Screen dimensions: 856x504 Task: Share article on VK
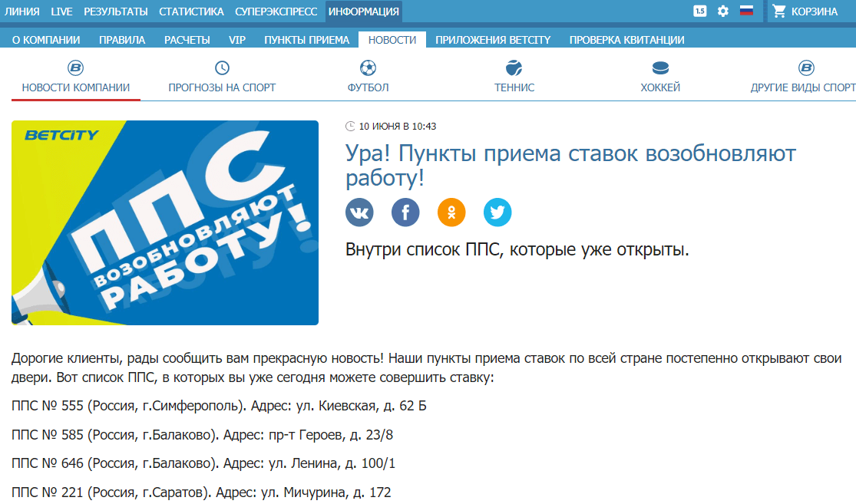tap(359, 212)
